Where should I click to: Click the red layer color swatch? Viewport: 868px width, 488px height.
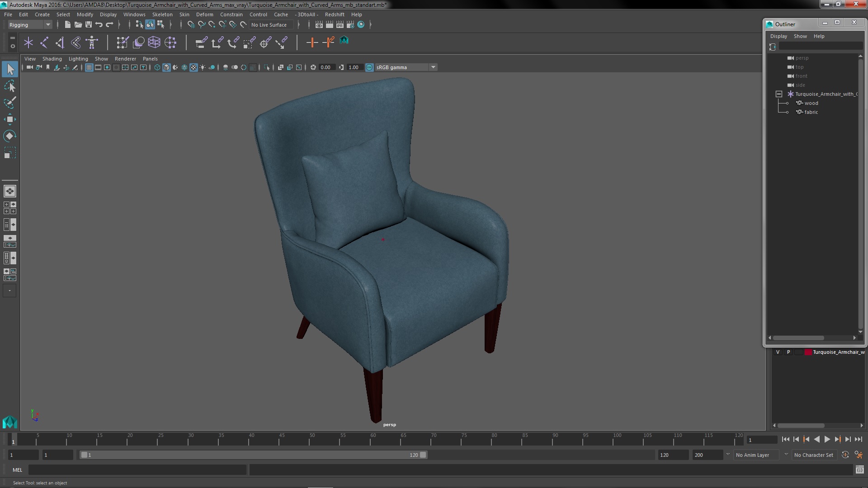point(808,352)
